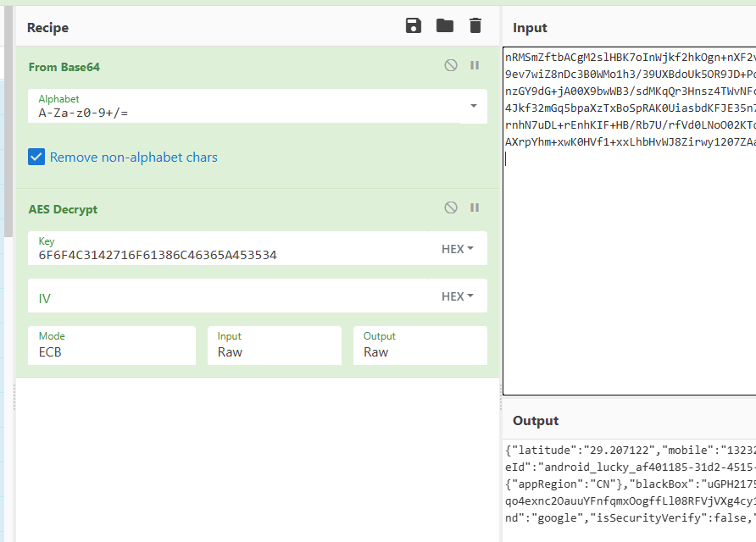756x542 pixels.
Task: Open the IV HEX format dropdown
Action: pyautogui.click(x=458, y=296)
